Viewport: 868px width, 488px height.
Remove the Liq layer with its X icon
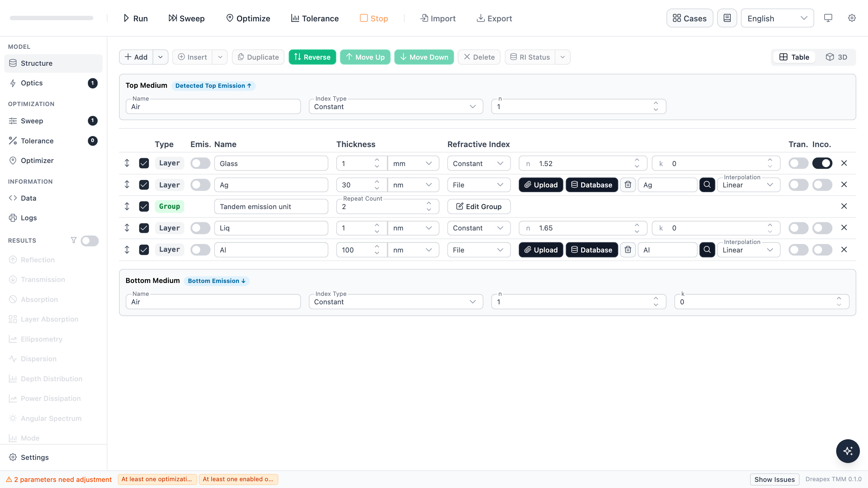[x=844, y=228]
